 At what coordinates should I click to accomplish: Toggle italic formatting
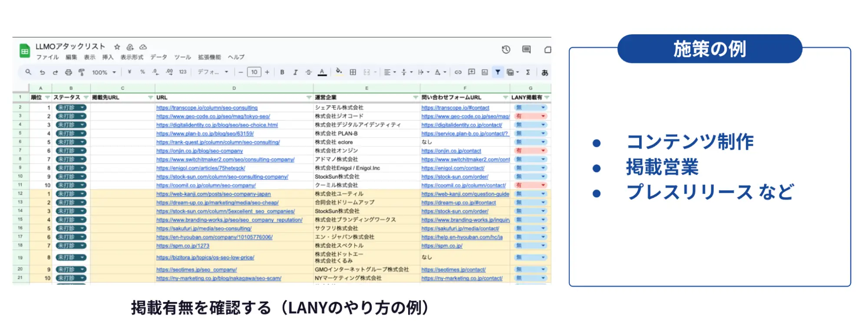[x=295, y=72]
